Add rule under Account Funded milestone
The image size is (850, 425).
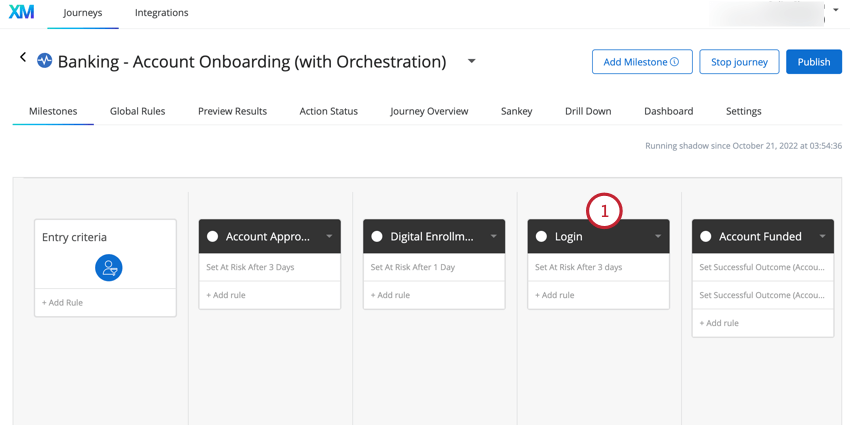tap(719, 323)
